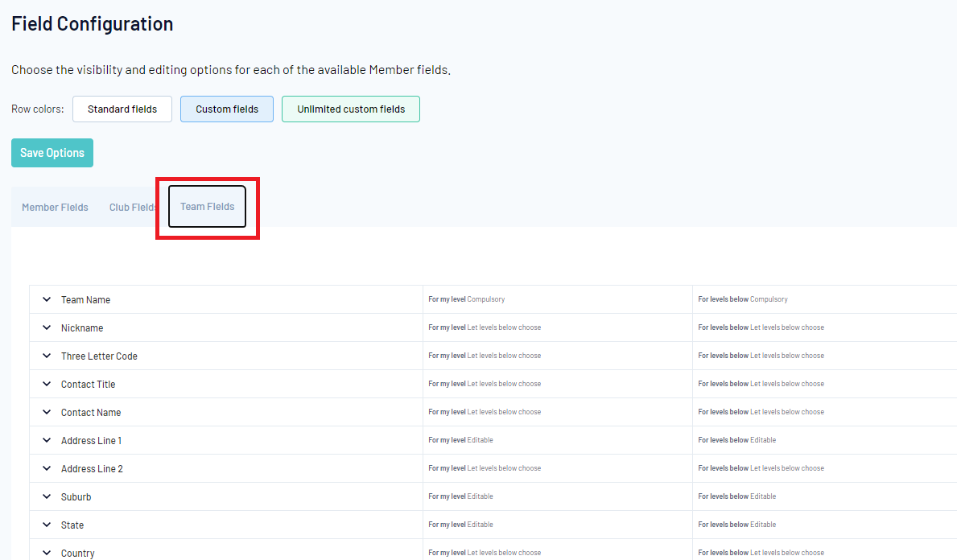Click Nickname 'For levels below' setting cell
957x560 pixels.
click(824, 327)
